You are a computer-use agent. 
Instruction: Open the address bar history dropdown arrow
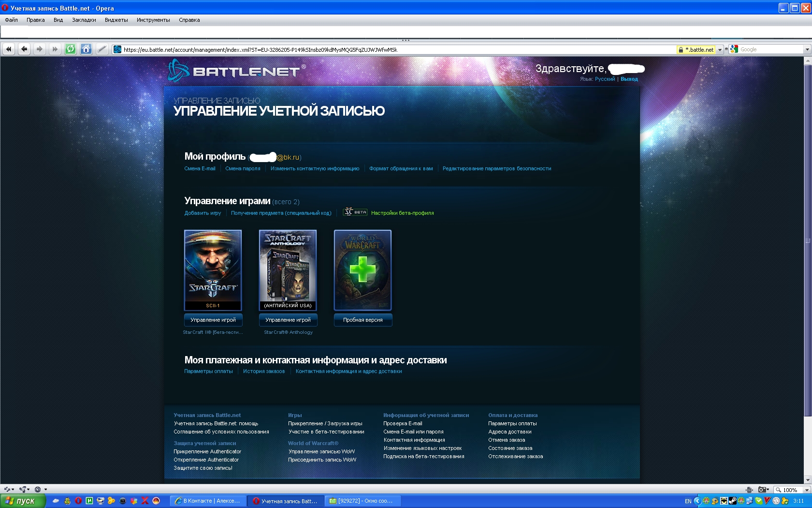point(720,49)
